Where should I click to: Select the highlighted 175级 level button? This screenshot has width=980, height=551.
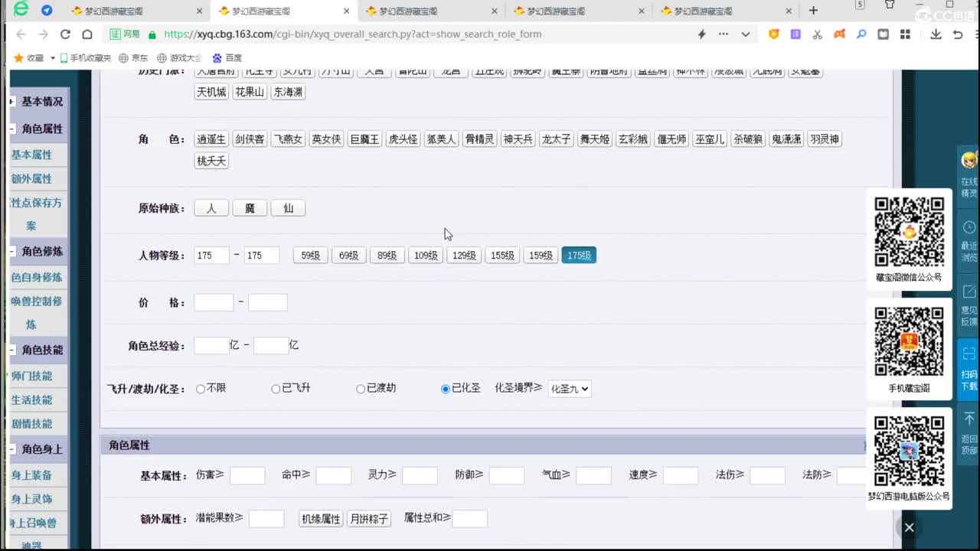579,256
